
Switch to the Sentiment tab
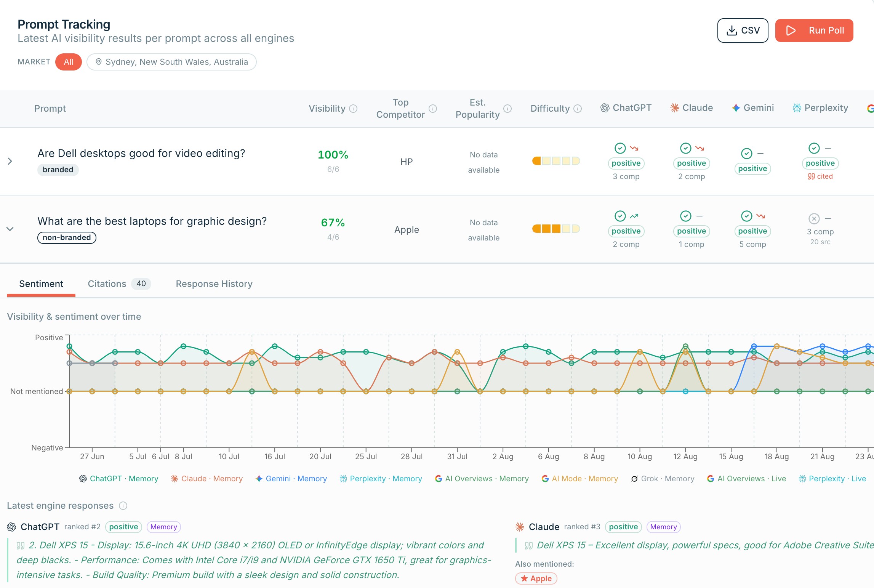(41, 284)
